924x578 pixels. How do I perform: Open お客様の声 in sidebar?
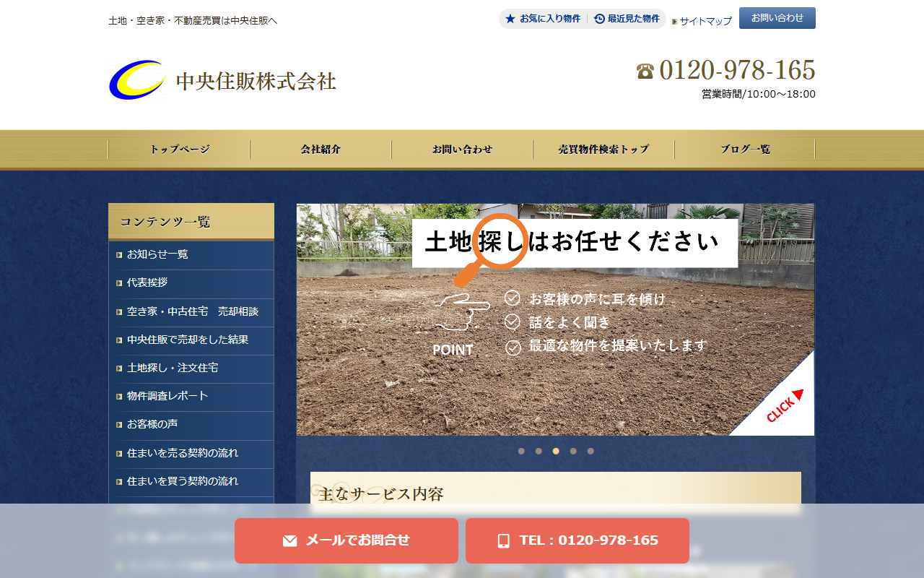[191, 424]
